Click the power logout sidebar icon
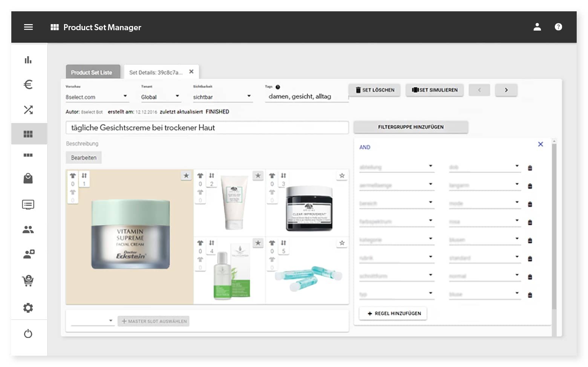Image resolution: width=588 pixels, height=367 pixels. coord(28,334)
